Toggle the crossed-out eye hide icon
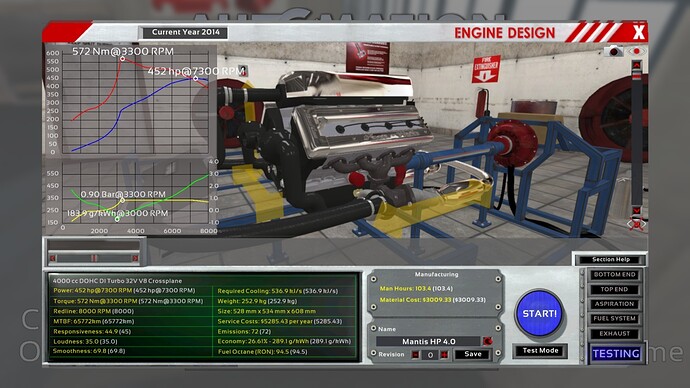This screenshot has height=388, width=690. coord(636,224)
